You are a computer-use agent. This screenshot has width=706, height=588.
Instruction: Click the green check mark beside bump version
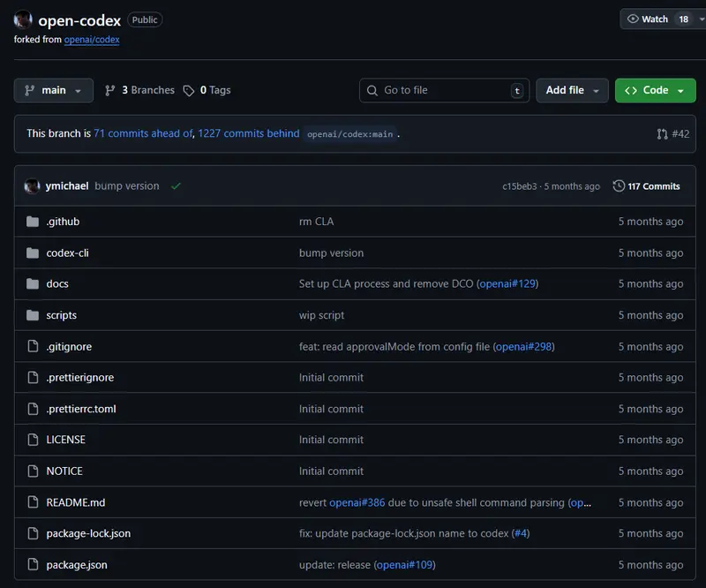tap(176, 186)
